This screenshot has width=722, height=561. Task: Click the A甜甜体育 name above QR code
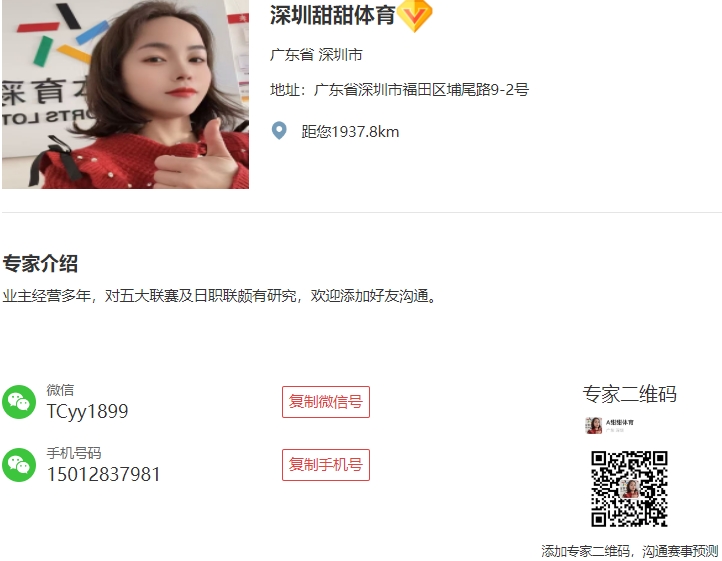pos(620,422)
